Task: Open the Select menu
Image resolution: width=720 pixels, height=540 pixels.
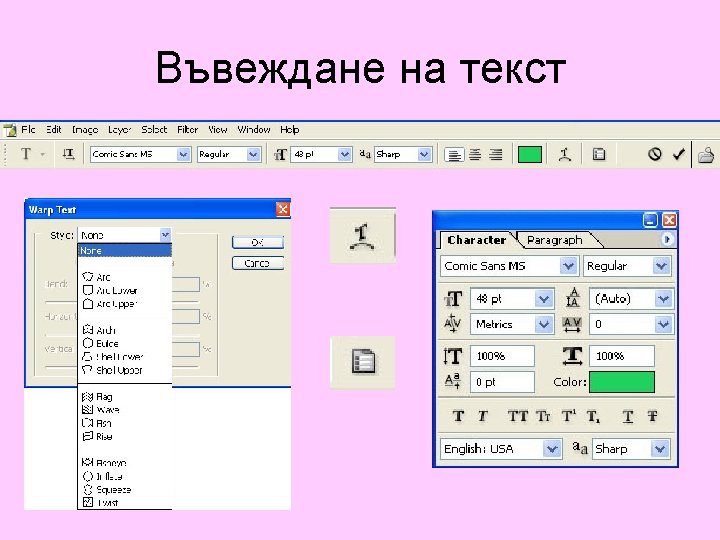Action: coord(154,129)
